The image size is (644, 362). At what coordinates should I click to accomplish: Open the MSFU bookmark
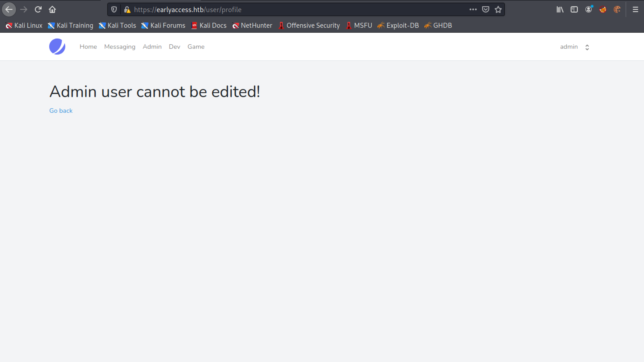(359, 26)
